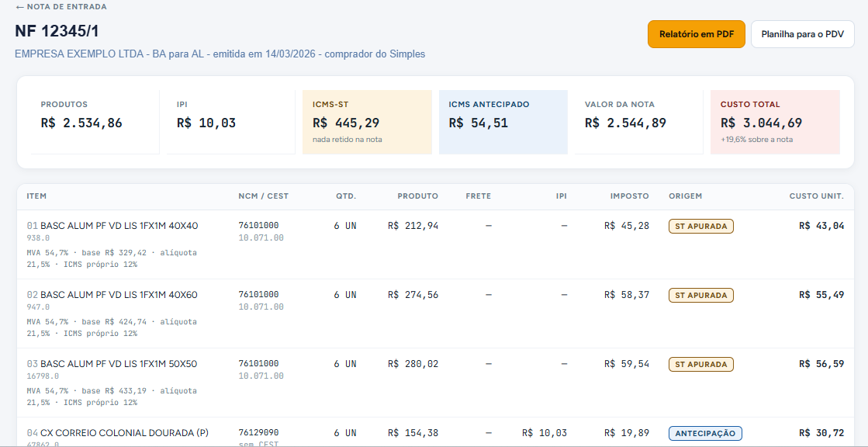Click the EMPRESA EXEMPLO LTDA subtitle
This screenshot has width=868, height=447.
(220, 54)
